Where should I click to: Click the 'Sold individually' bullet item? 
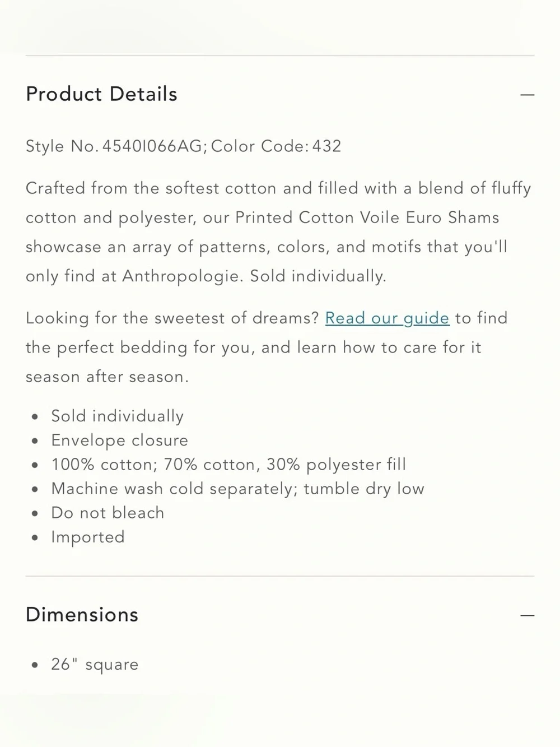tap(117, 416)
